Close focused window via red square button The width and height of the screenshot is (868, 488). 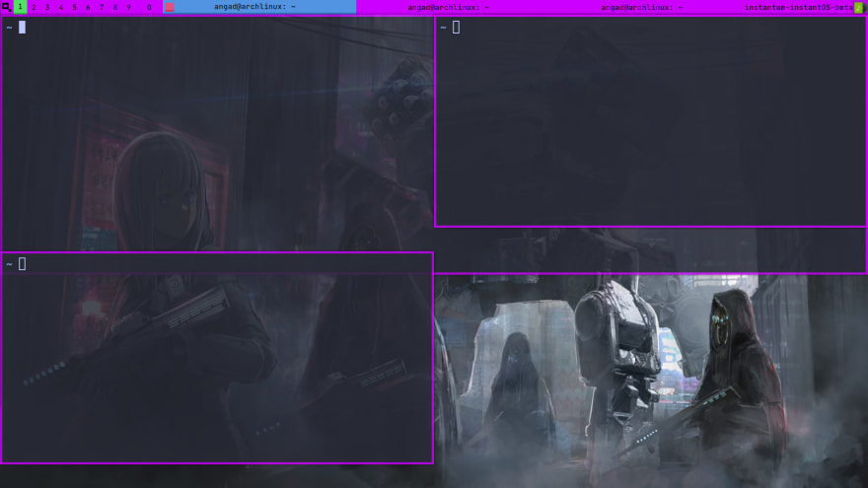(x=170, y=7)
